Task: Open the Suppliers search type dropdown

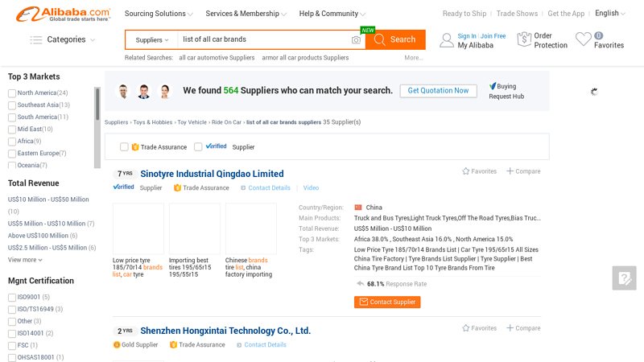Action: [x=152, y=40]
